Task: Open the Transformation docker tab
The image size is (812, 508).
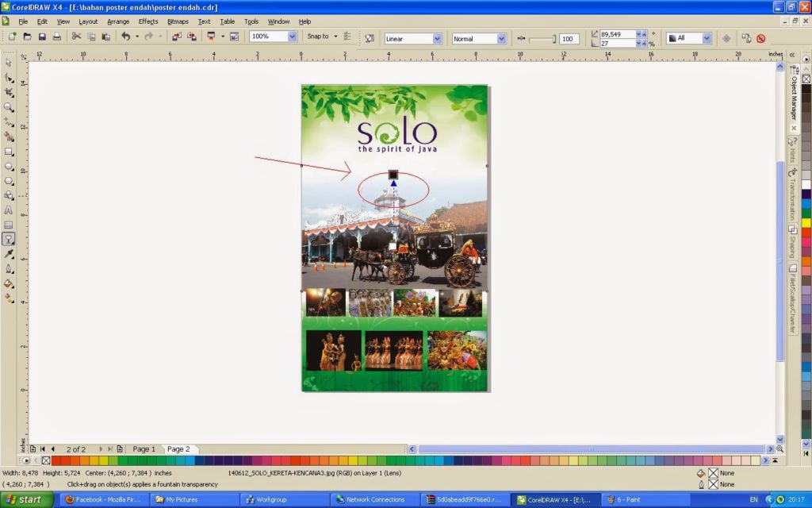Action: (x=792, y=194)
